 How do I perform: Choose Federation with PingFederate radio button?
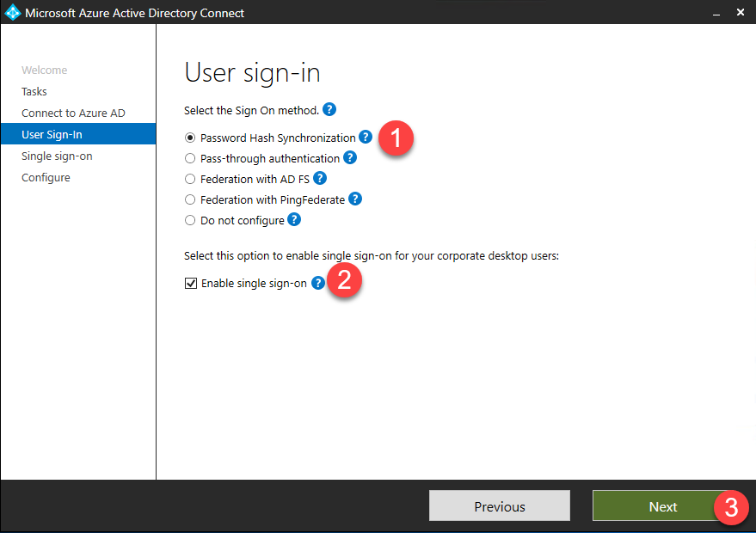click(x=190, y=199)
